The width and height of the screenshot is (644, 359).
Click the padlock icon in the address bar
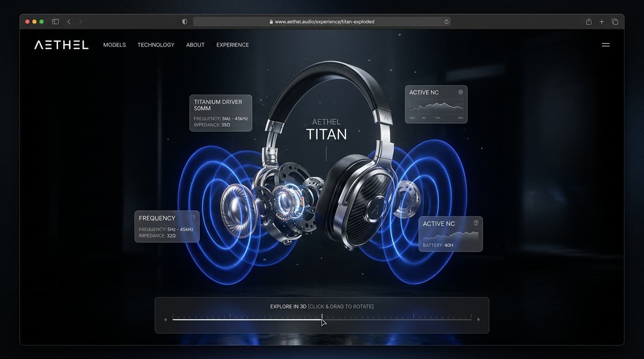click(271, 22)
